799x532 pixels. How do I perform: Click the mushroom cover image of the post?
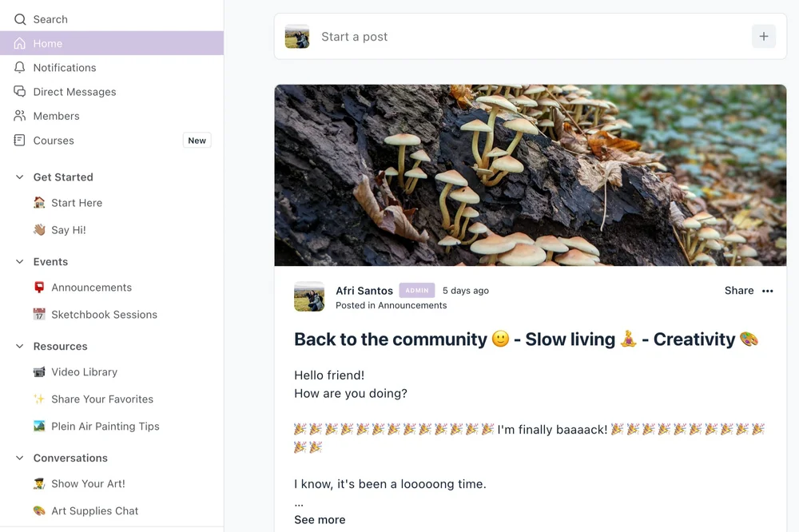click(530, 175)
